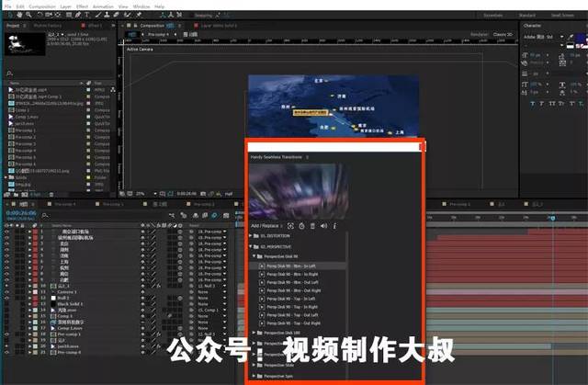Viewport: 588px width, 385px height.
Task: Click the label color of Null 1 layer
Action: (35, 298)
